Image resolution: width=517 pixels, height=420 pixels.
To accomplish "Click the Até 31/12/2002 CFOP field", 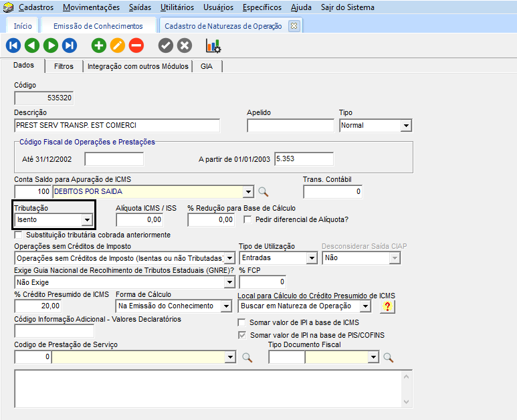I will pos(114,159).
